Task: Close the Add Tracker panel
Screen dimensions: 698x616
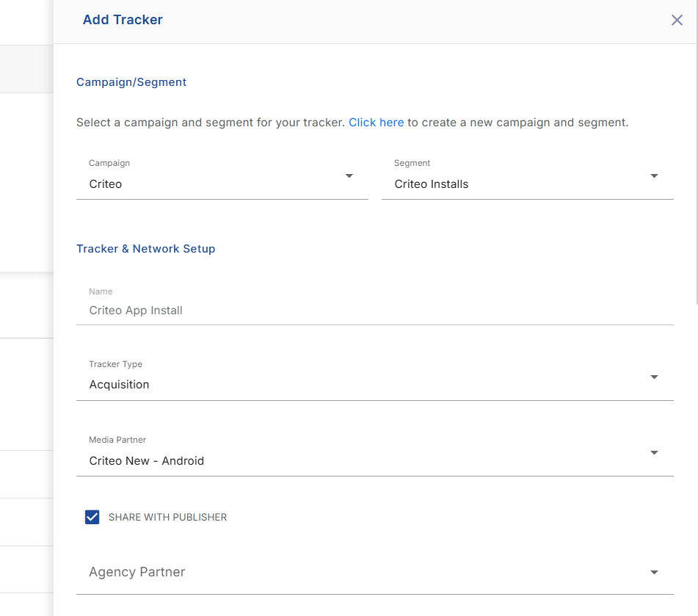Action: 677,20
